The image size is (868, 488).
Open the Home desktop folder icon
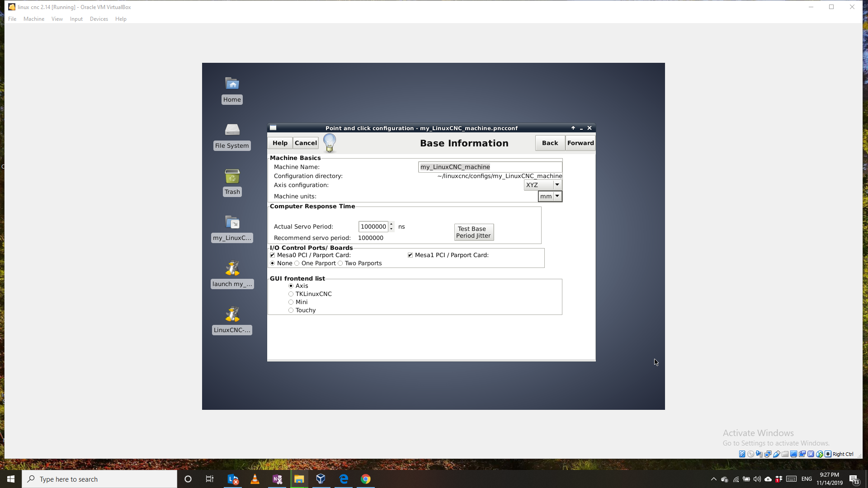coord(232,84)
